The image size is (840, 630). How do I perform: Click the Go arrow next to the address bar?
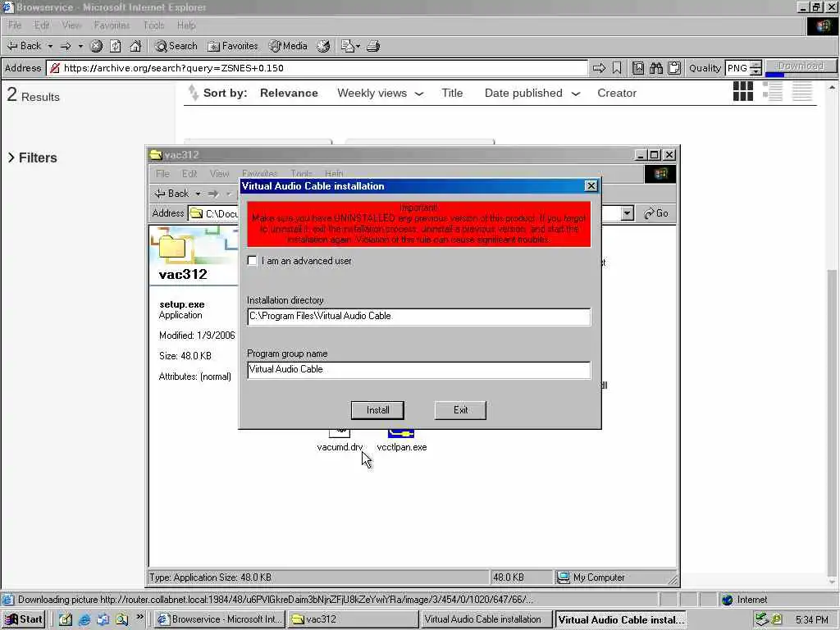(x=599, y=68)
